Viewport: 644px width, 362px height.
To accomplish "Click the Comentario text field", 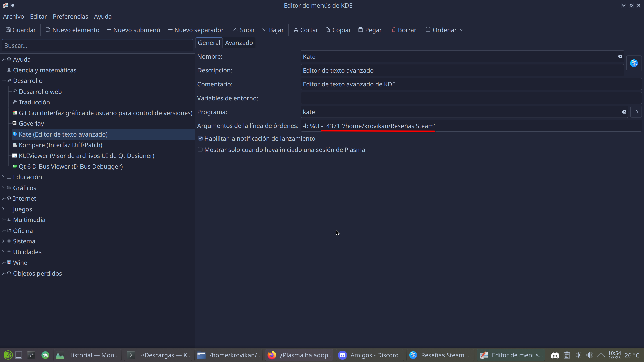I will [x=471, y=84].
